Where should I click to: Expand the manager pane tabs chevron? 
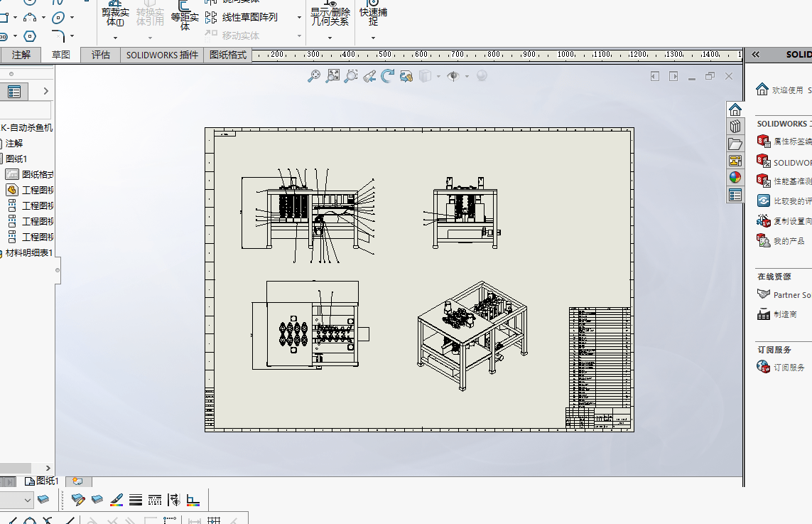pyautogui.click(x=46, y=91)
